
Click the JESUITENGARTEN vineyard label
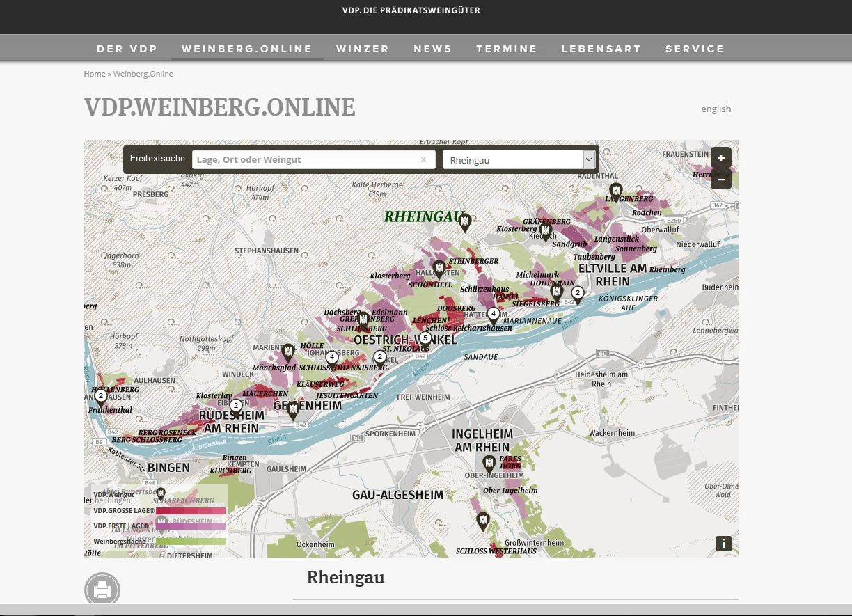pos(347,395)
